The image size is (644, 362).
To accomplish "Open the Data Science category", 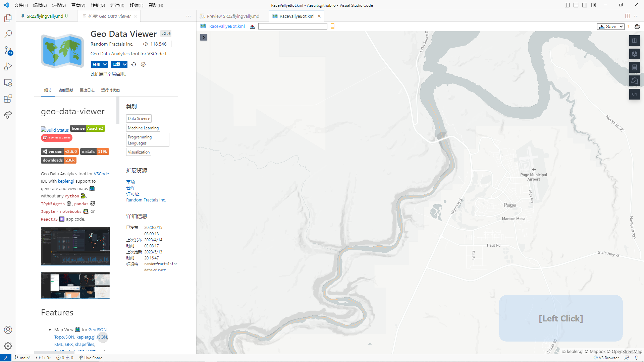I will pos(139,119).
